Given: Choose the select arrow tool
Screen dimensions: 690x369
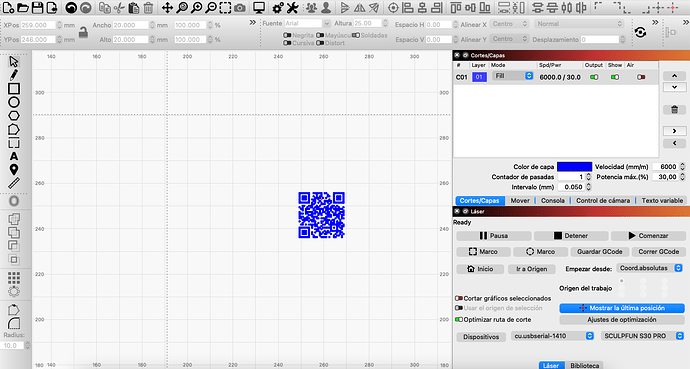Looking at the screenshot, I should (x=14, y=62).
